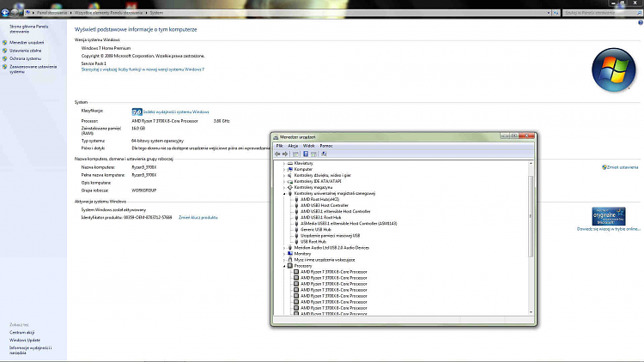
Task: Click the 7.8 performance index score badge
Action: pyautogui.click(x=137, y=112)
